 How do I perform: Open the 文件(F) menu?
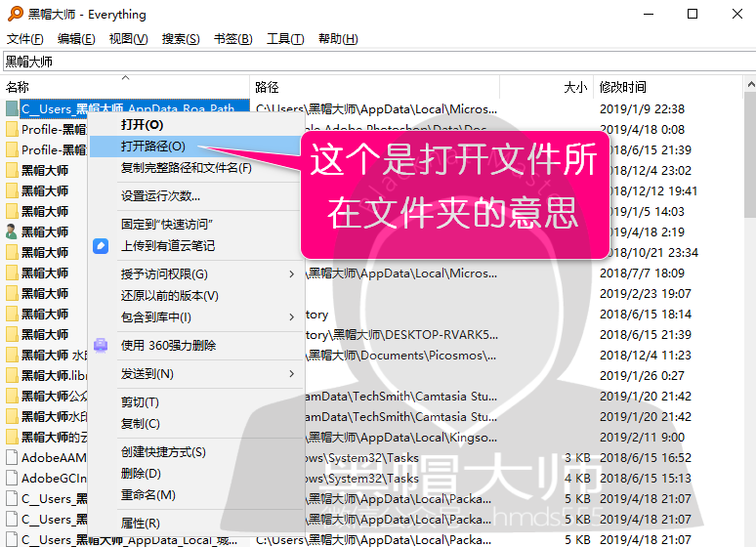[25, 39]
